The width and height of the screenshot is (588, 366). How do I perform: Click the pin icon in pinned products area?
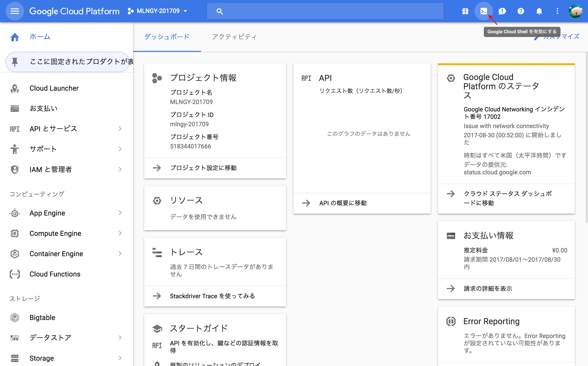[x=15, y=62]
